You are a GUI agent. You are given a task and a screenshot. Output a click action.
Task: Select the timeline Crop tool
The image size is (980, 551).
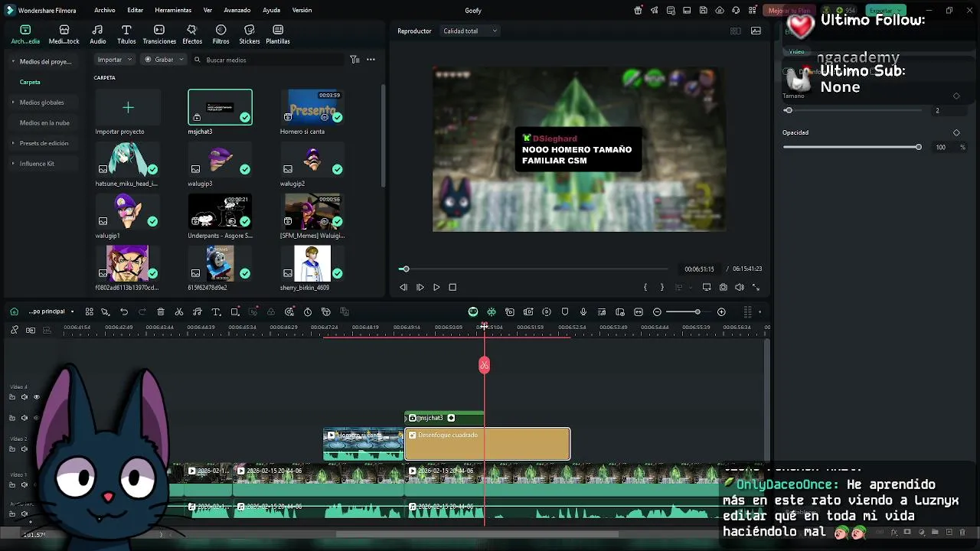click(x=235, y=312)
